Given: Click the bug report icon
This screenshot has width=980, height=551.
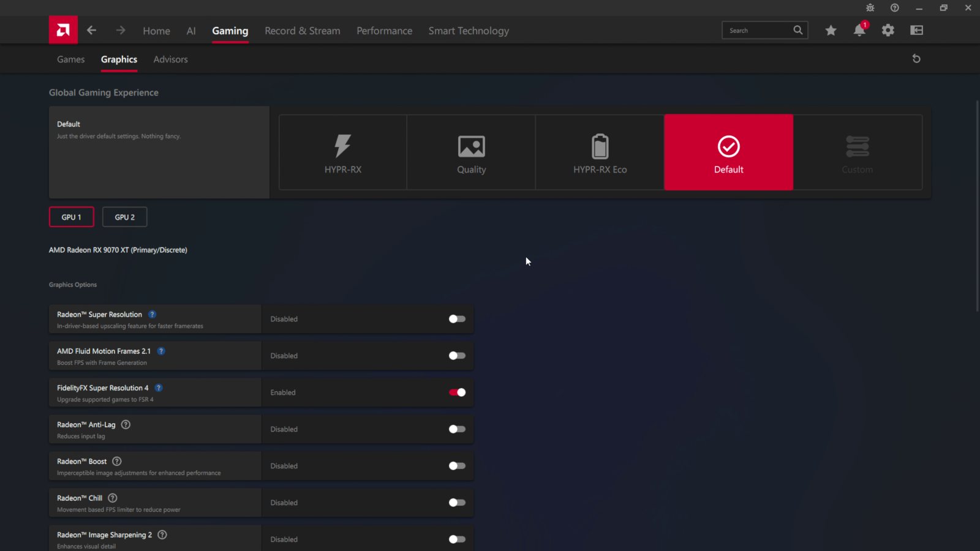Looking at the screenshot, I should coord(870,8).
